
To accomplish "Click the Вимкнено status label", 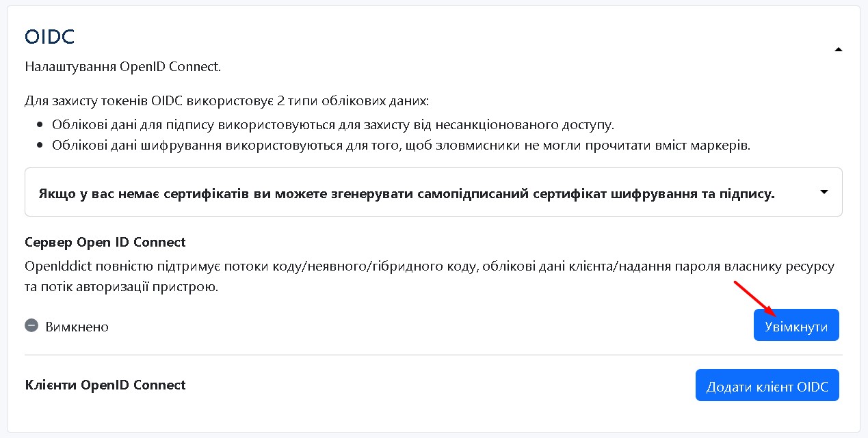I will [x=77, y=327].
